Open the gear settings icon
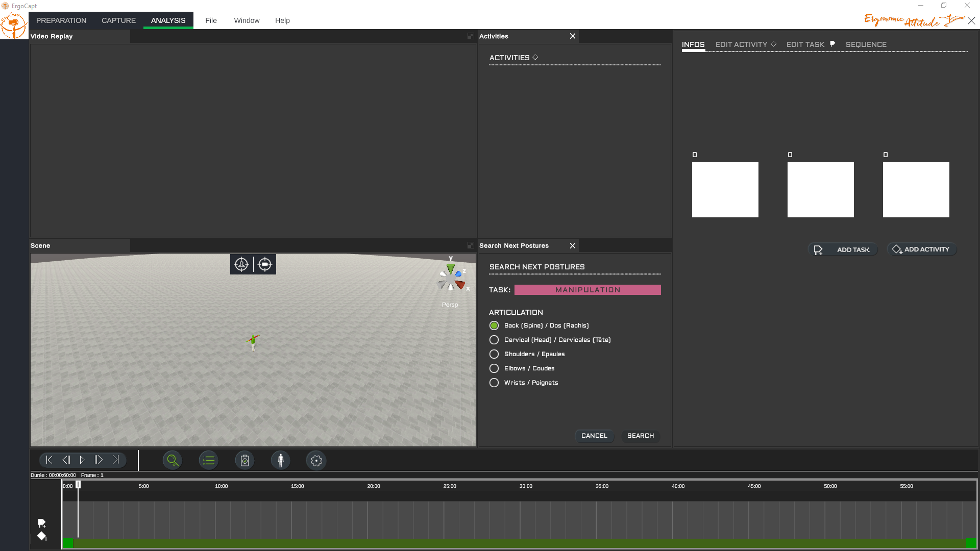The image size is (980, 551). point(316,461)
